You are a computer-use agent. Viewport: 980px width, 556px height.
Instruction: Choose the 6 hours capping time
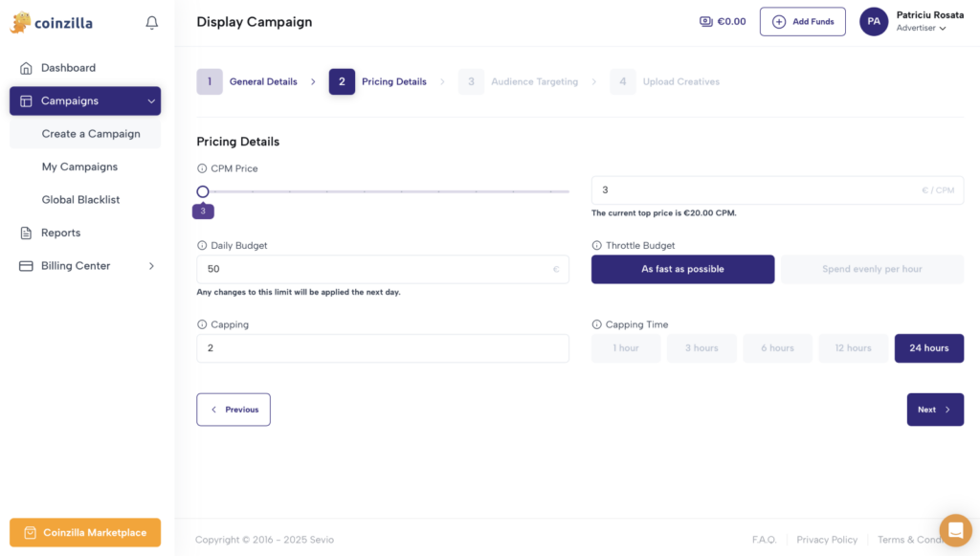(777, 348)
